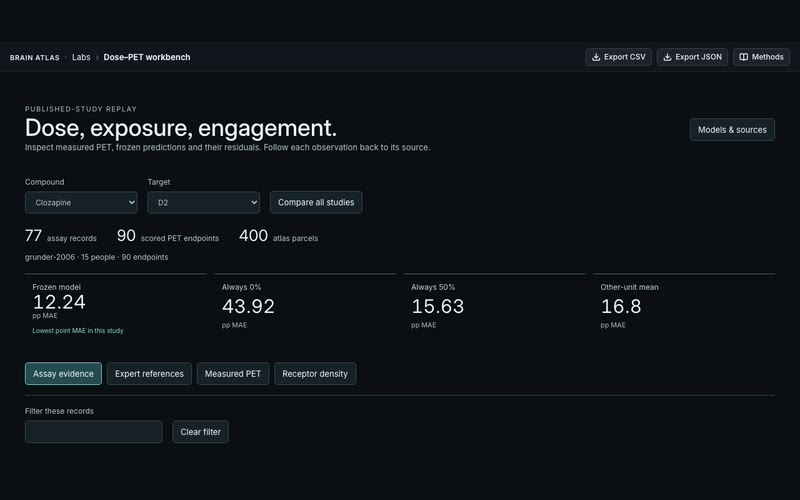The image size is (800, 500).
Task: Click the download icon on Export CSV
Action: click(x=595, y=57)
